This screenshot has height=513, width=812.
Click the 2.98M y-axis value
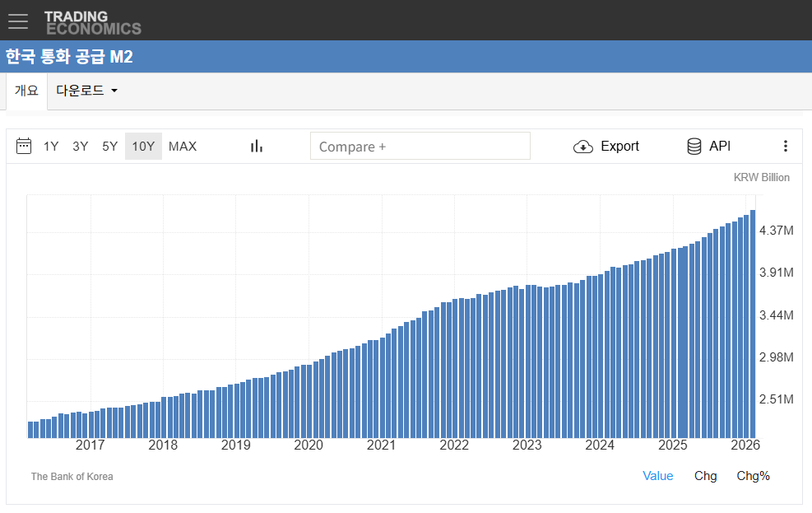777,357
